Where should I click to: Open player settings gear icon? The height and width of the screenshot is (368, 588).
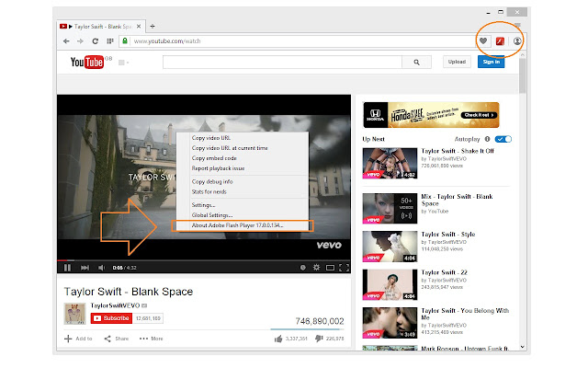pyautogui.click(x=316, y=268)
